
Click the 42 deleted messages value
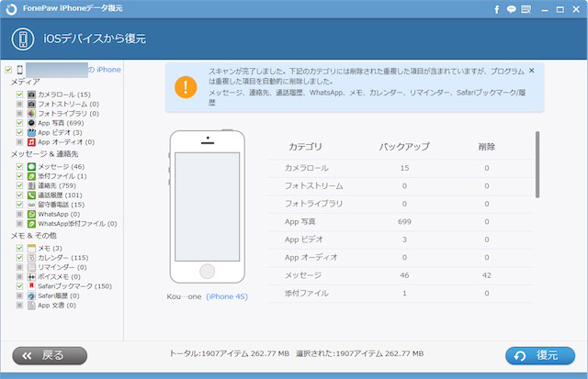[x=487, y=275]
